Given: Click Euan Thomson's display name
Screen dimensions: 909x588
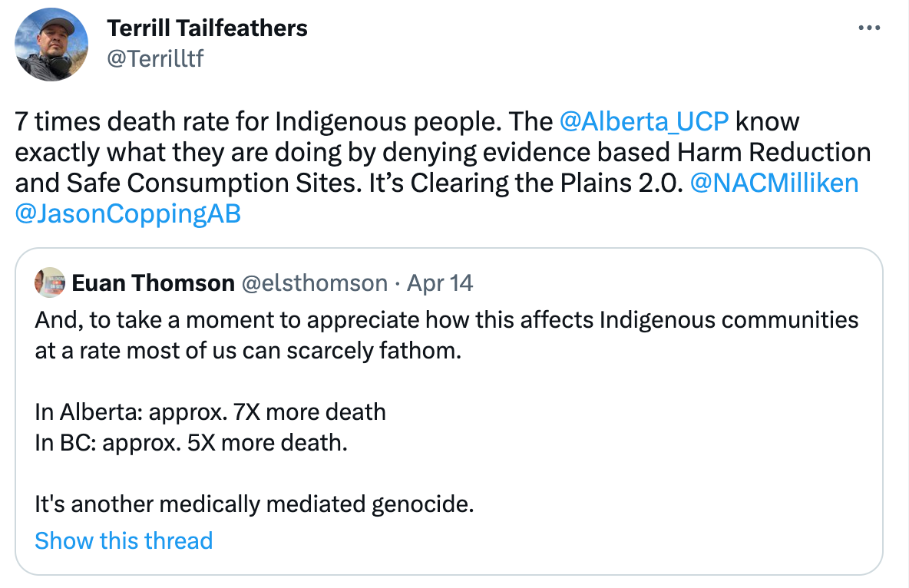Looking at the screenshot, I should tap(151, 282).
